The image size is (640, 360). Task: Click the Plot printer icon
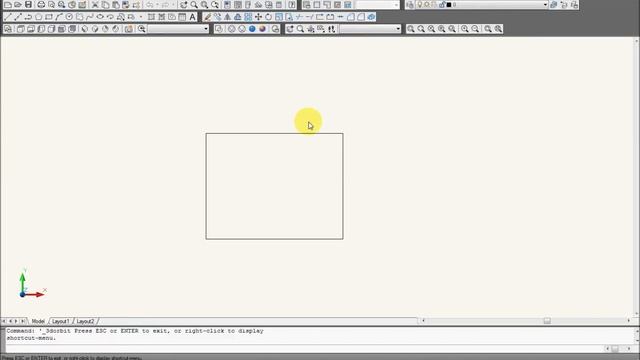tap(41, 5)
